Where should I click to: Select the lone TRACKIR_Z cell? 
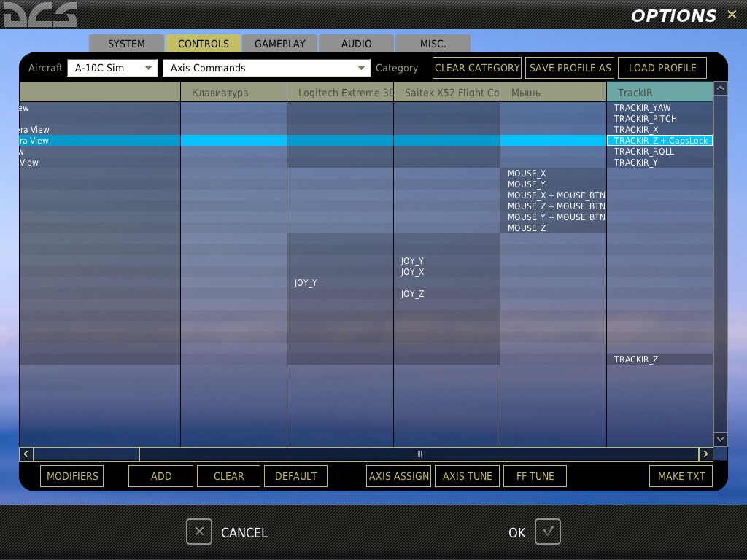pyautogui.click(x=659, y=359)
